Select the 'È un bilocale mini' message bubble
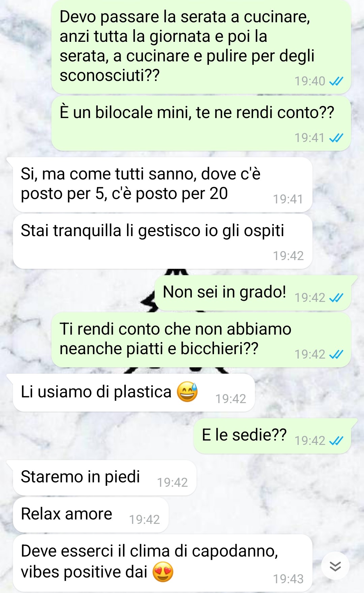 point(201,123)
